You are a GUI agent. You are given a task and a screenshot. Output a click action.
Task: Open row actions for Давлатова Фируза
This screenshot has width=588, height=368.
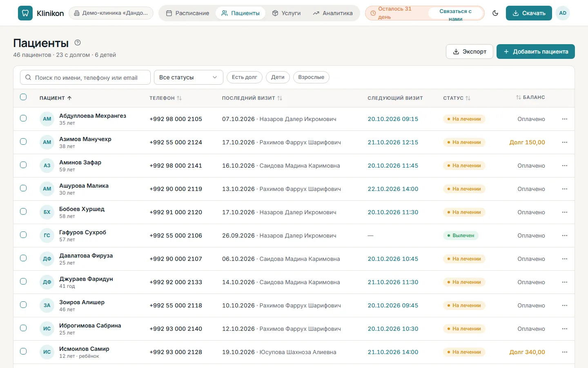(x=565, y=259)
